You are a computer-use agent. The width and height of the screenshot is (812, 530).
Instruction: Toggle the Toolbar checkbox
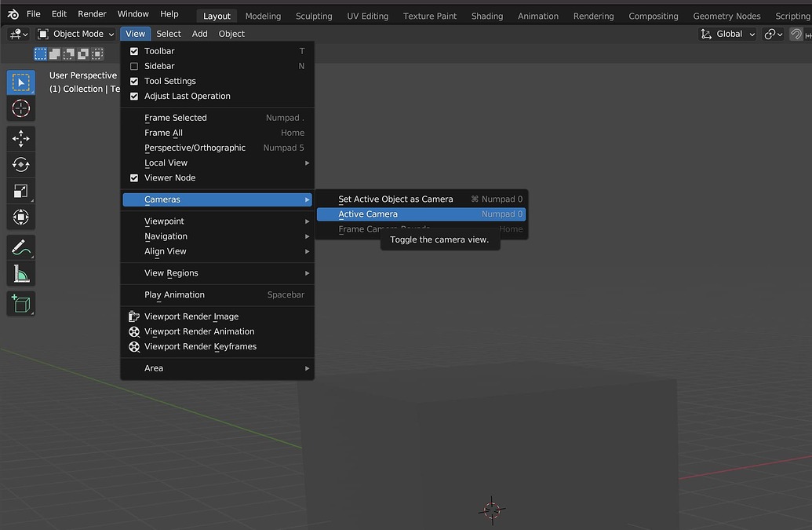(134, 51)
